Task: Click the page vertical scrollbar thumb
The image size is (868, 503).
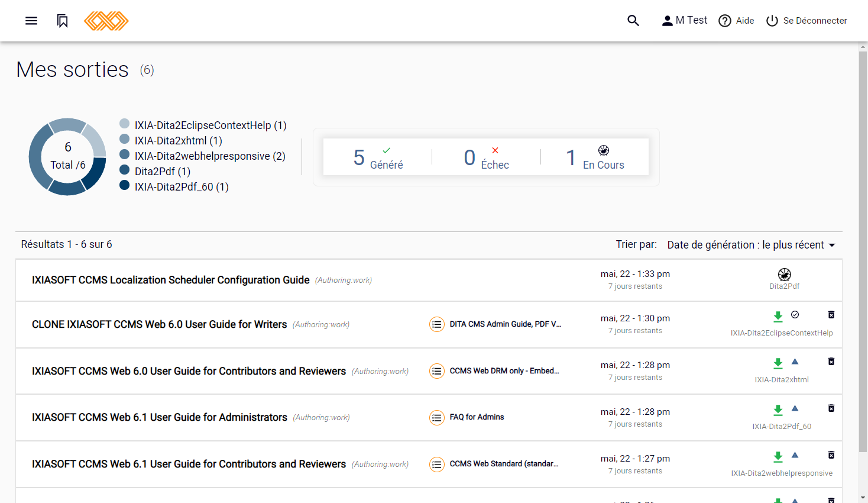Action: pyautogui.click(x=863, y=251)
